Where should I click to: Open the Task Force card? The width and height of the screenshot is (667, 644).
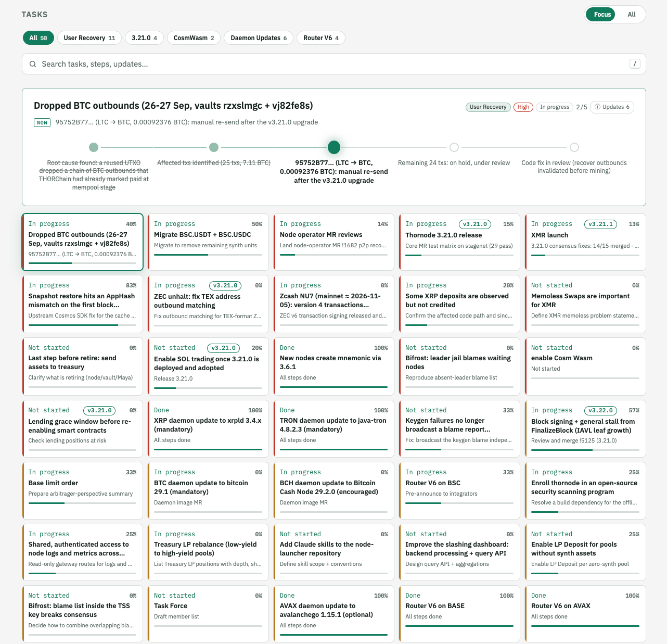tap(208, 614)
